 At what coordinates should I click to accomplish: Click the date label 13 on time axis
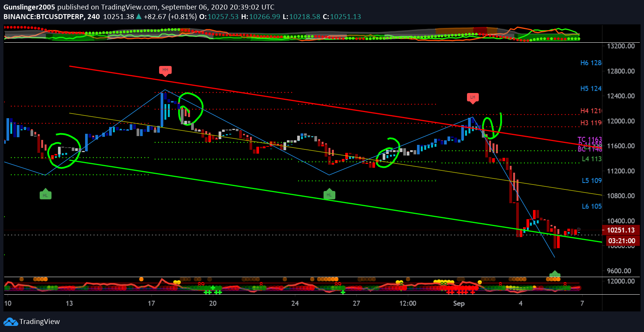point(69,303)
